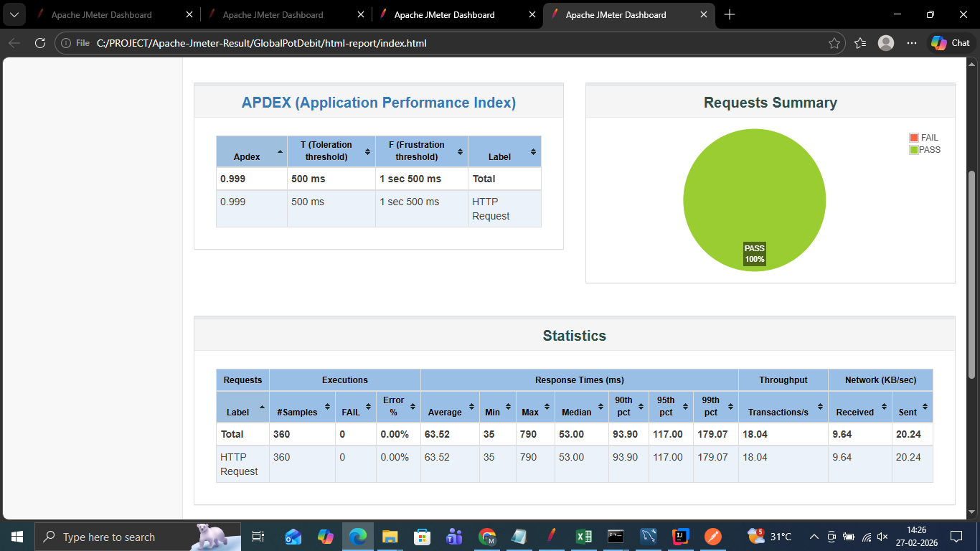Toggle the FAIL series in pie legend
This screenshot has height=551, width=980.
coord(924,138)
